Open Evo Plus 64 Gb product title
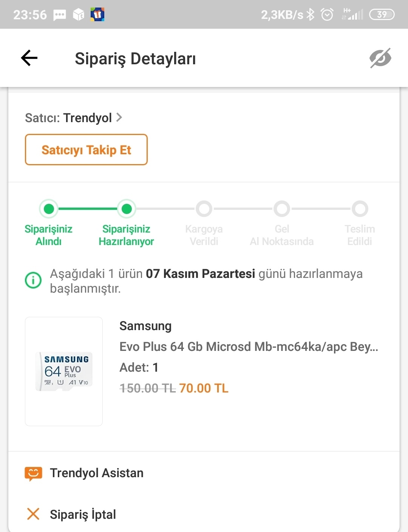The image size is (408, 532). 249,346
